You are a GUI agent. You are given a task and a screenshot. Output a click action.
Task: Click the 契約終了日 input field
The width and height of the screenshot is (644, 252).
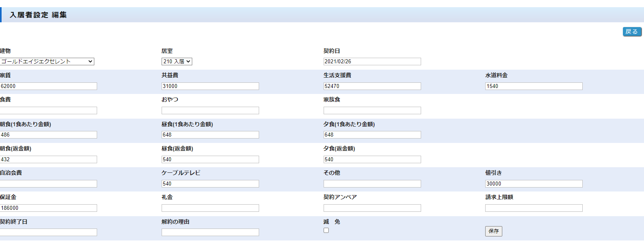click(48, 232)
